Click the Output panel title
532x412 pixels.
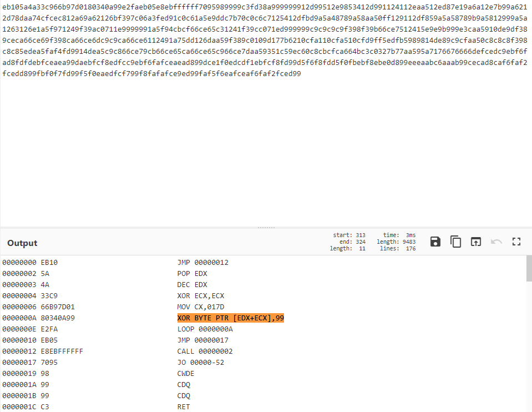[22, 243]
